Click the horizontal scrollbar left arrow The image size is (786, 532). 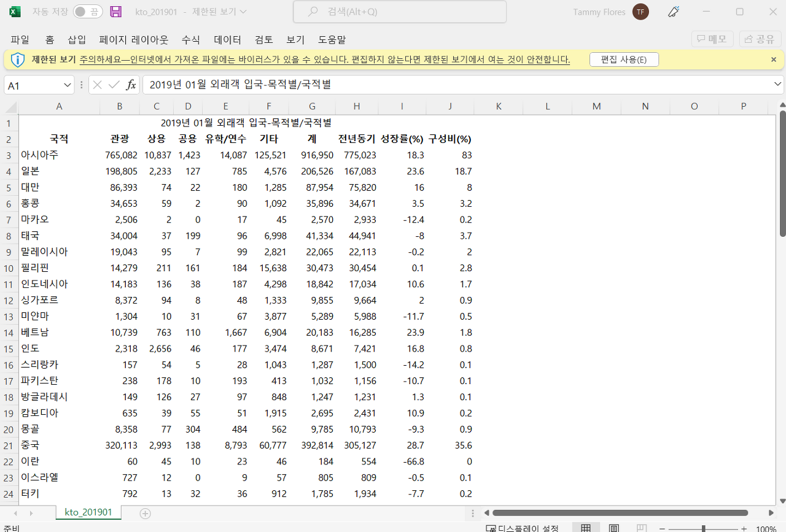tap(486, 513)
